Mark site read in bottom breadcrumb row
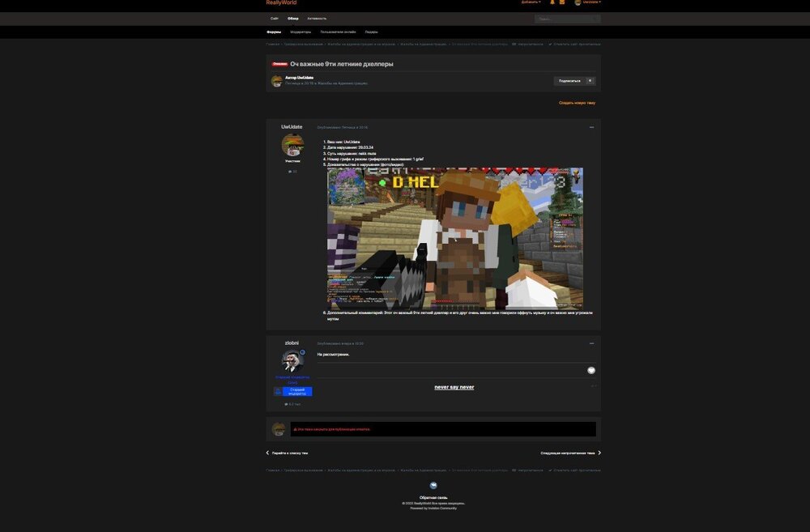 coord(574,470)
